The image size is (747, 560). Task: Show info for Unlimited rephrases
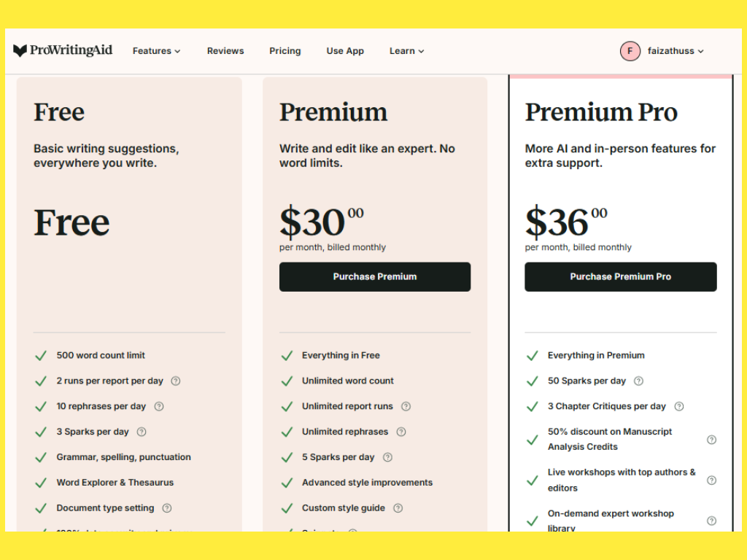pos(401,432)
